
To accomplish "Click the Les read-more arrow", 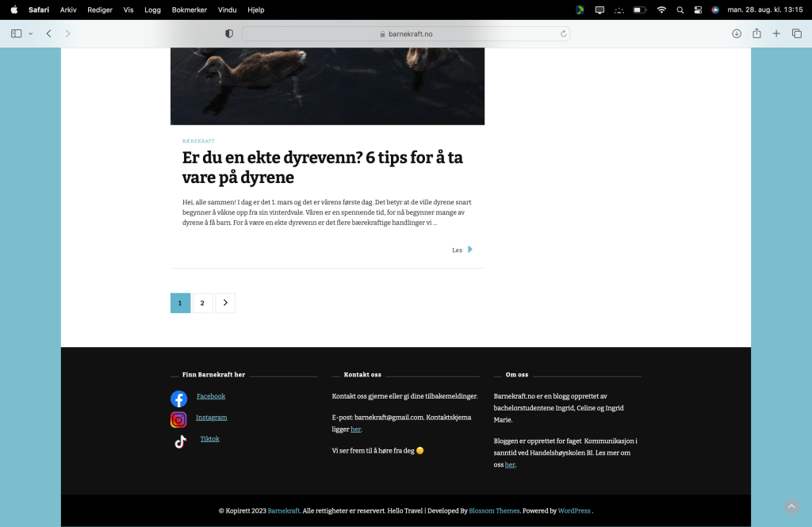I will point(469,250).
